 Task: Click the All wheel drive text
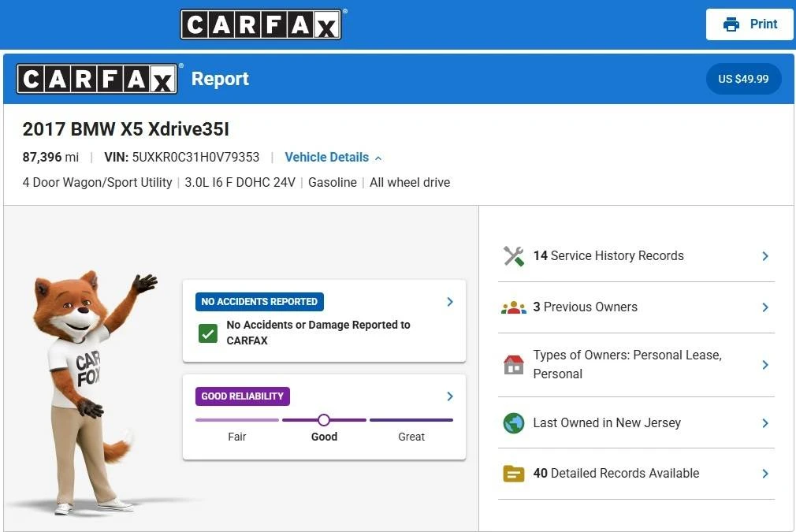coord(410,183)
